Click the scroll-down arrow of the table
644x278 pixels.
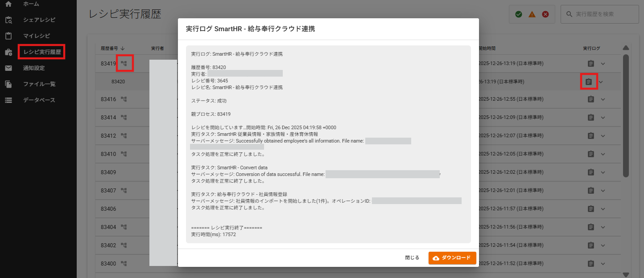coord(626,274)
